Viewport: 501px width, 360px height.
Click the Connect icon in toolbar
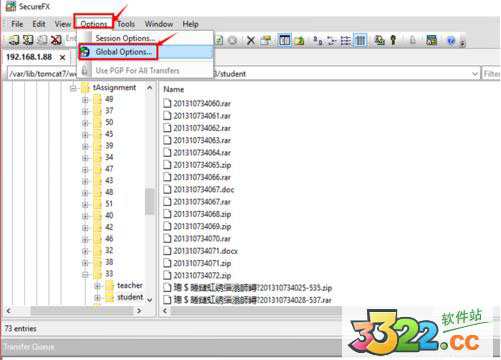click(x=14, y=40)
